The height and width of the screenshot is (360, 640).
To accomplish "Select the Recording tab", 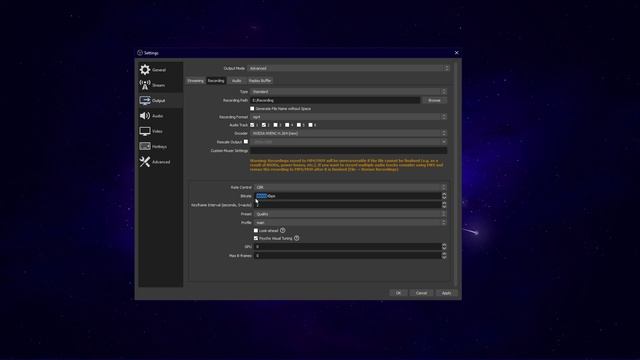I will (x=216, y=81).
